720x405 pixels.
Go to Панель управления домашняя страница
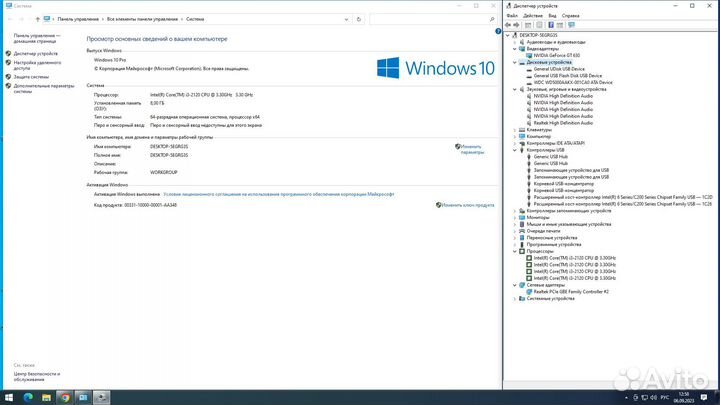[x=37, y=38]
